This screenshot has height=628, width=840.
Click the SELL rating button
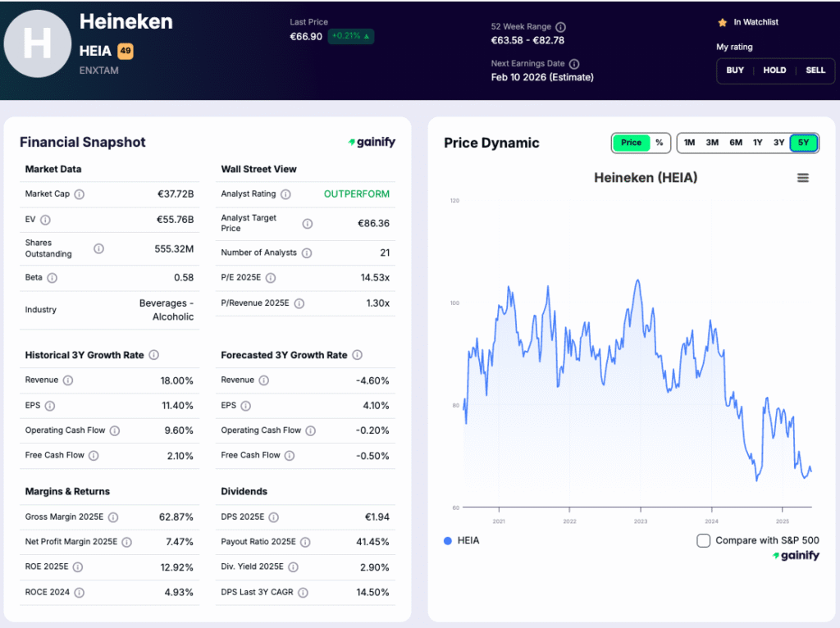[x=815, y=71]
